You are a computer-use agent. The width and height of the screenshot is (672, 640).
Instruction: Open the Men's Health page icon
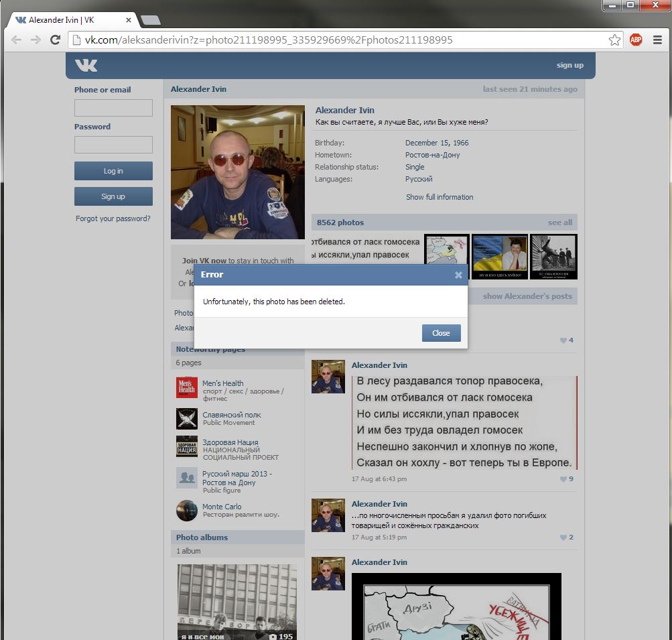pos(187,387)
